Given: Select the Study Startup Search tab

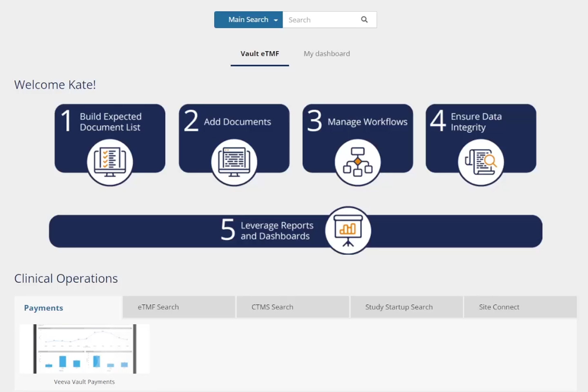Looking at the screenshot, I should click(x=407, y=307).
